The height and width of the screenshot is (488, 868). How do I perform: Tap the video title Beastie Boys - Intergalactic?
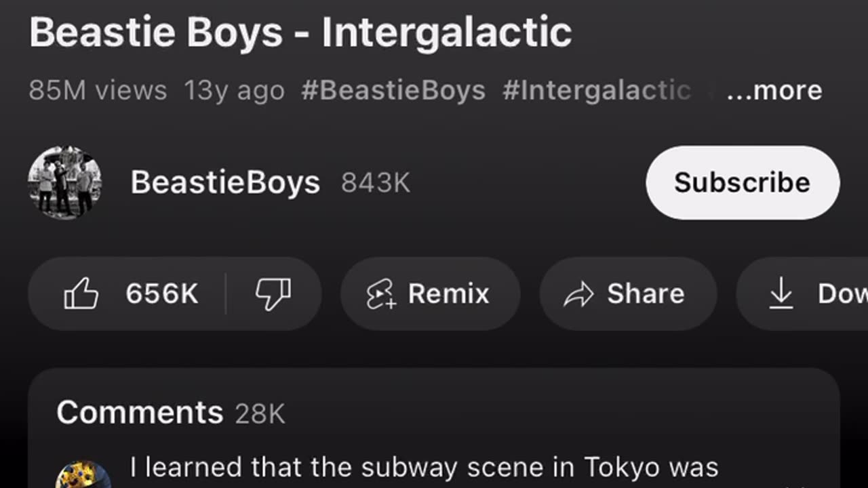pos(300,32)
